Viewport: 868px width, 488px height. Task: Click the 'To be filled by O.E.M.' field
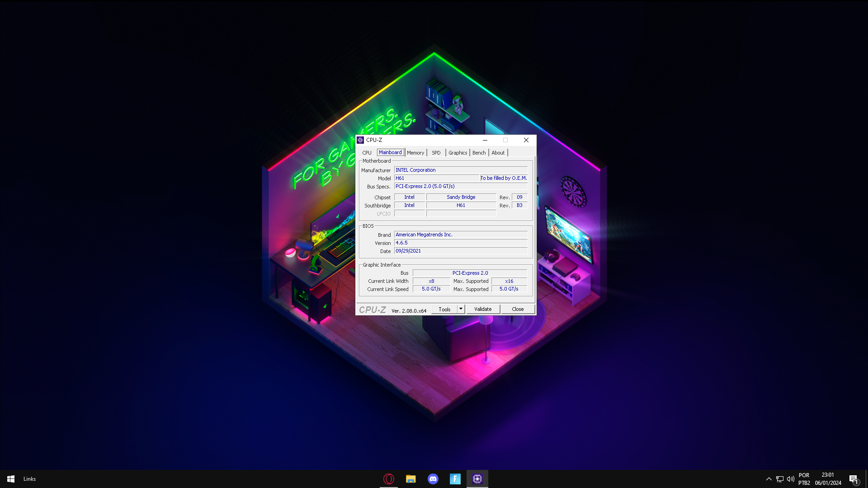pos(504,178)
